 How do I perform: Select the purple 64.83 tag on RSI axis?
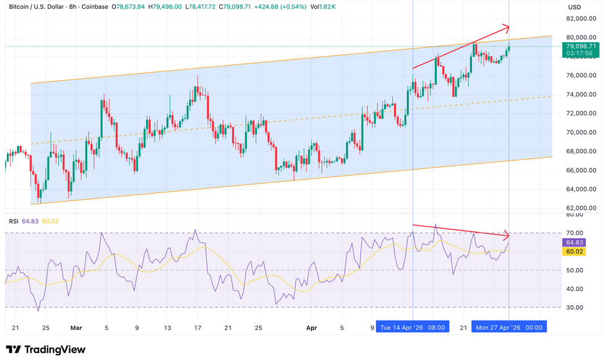(580, 243)
